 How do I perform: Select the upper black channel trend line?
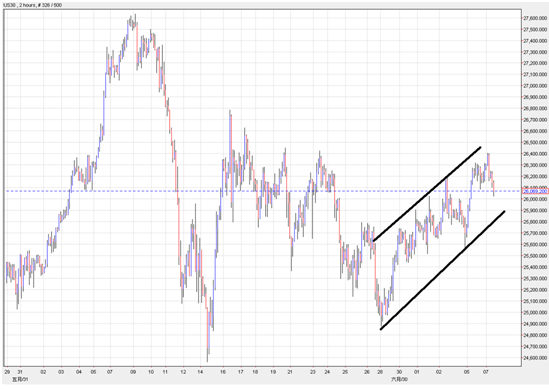click(427, 194)
